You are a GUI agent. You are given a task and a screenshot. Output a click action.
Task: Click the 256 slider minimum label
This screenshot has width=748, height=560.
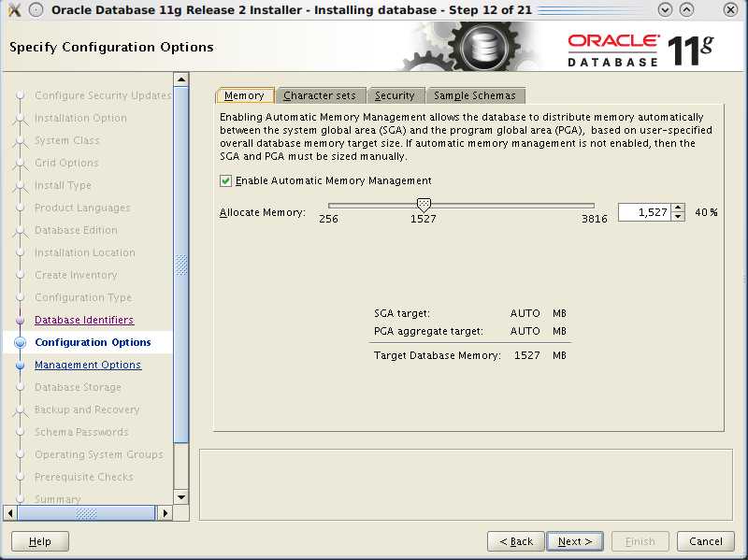tap(328, 219)
